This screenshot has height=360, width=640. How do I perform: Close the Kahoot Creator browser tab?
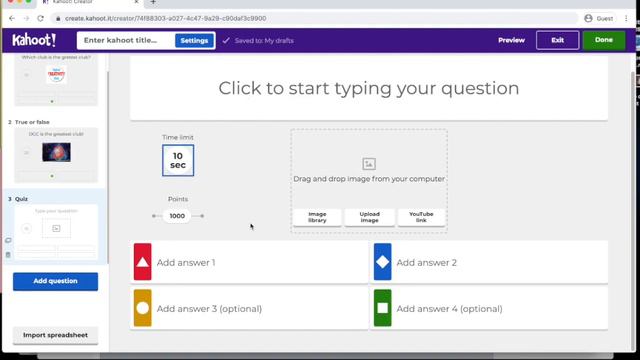coord(136,2)
